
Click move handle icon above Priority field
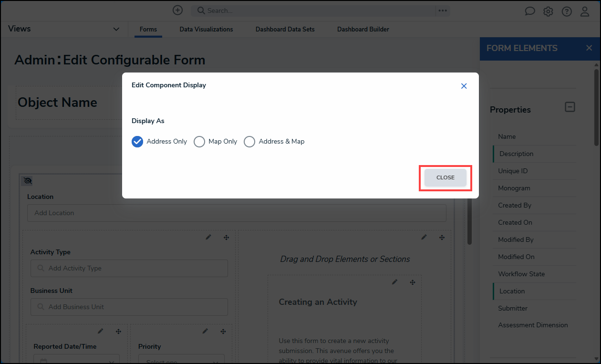(223, 331)
